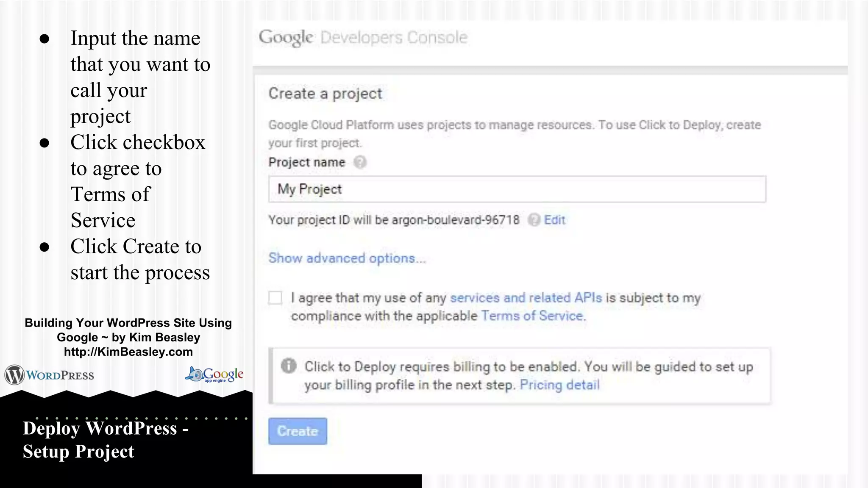Click the Create a project heading

pos(325,94)
